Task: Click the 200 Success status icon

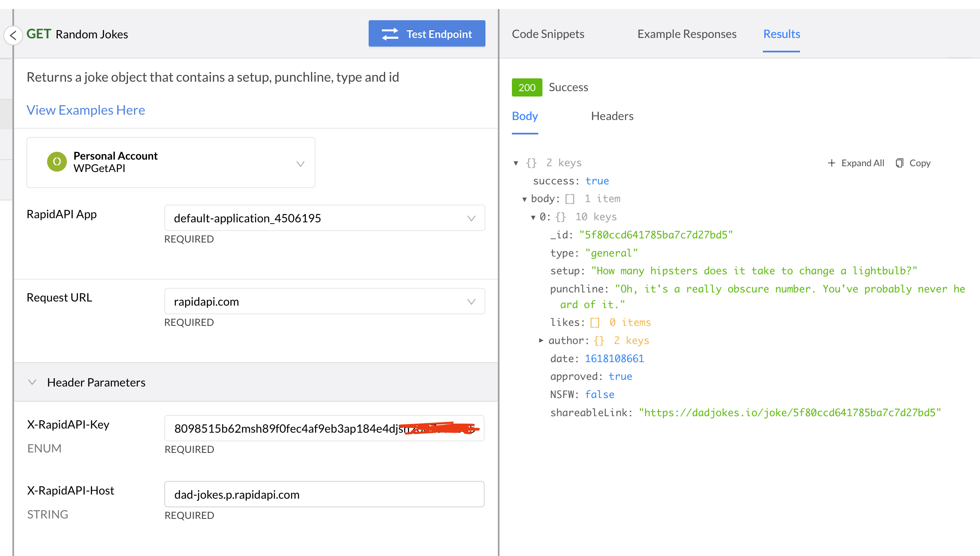Action: tap(526, 87)
